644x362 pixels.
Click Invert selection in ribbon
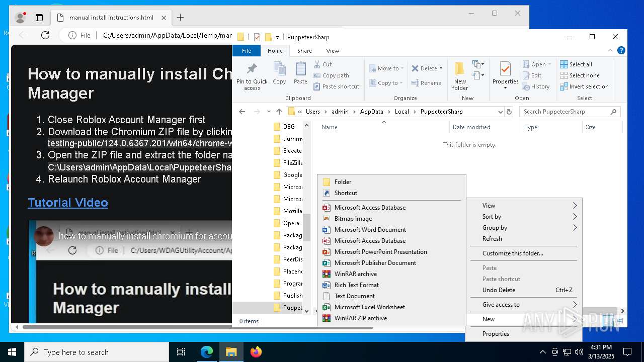pos(584,86)
